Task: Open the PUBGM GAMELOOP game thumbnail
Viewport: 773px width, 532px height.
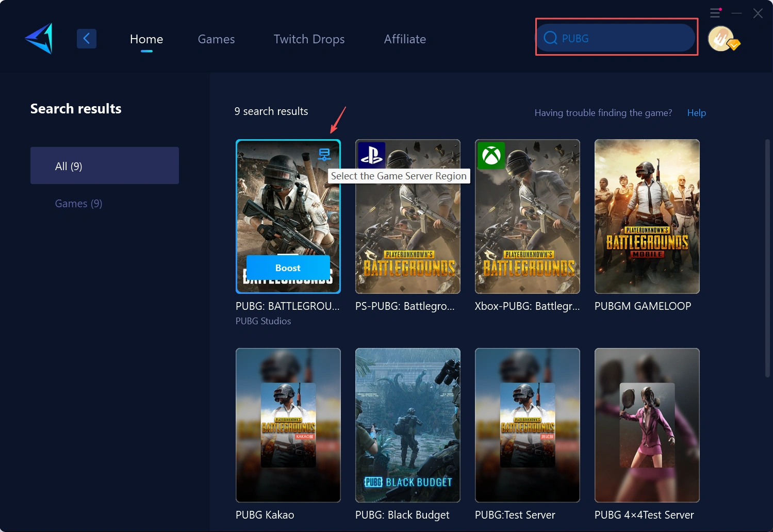Action: [647, 217]
